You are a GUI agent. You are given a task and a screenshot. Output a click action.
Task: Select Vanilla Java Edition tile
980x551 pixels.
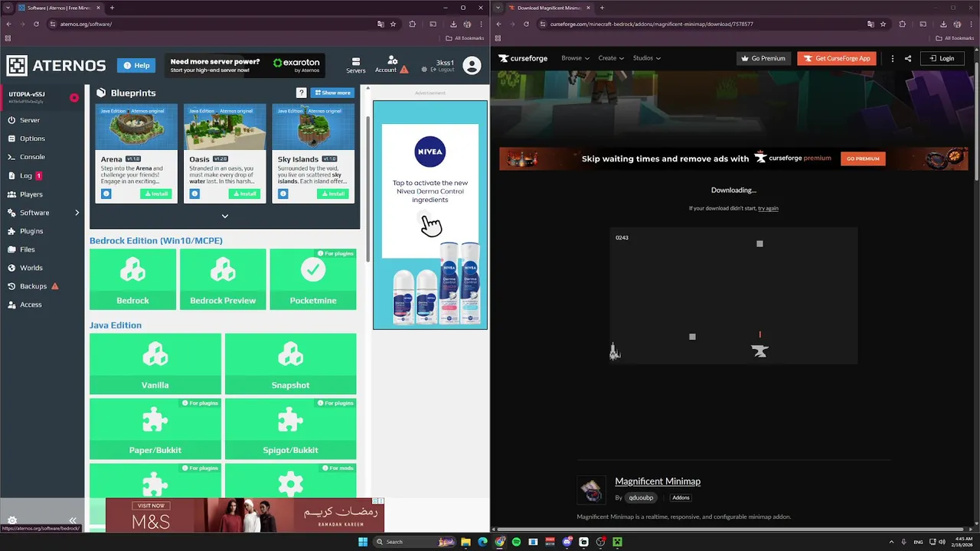coord(155,364)
